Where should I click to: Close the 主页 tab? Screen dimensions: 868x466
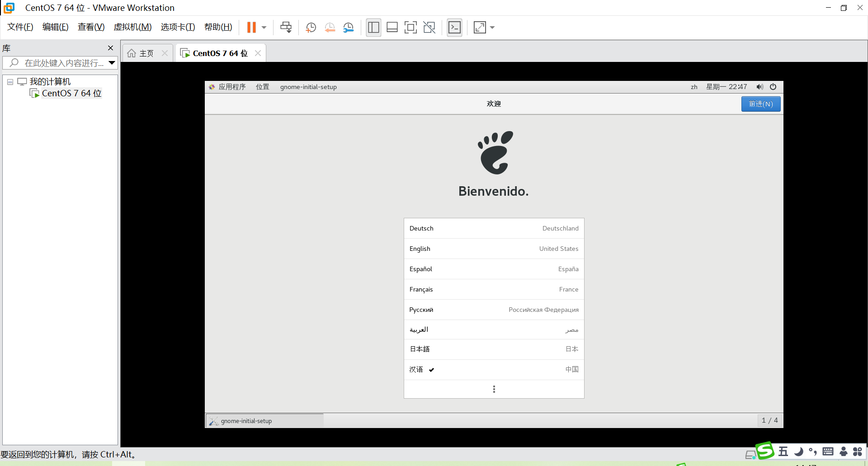165,53
